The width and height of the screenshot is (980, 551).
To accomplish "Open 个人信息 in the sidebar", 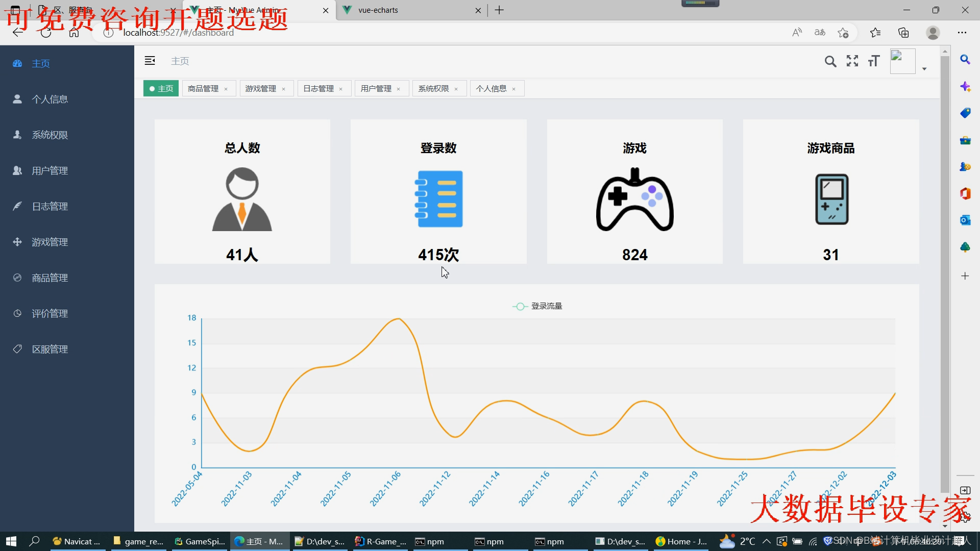I will pyautogui.click(x=50, y=99).
